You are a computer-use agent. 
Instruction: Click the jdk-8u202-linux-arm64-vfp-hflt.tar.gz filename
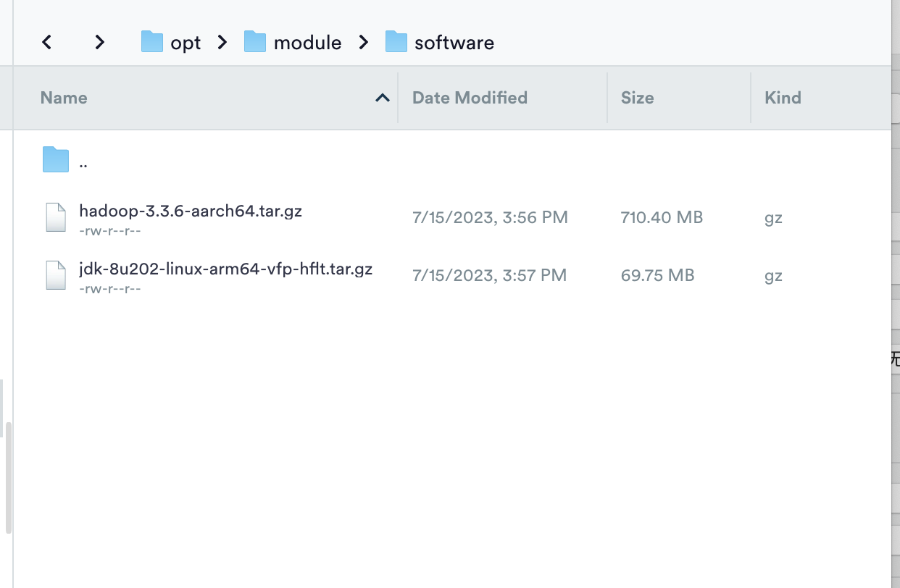(x=225, y=269)
